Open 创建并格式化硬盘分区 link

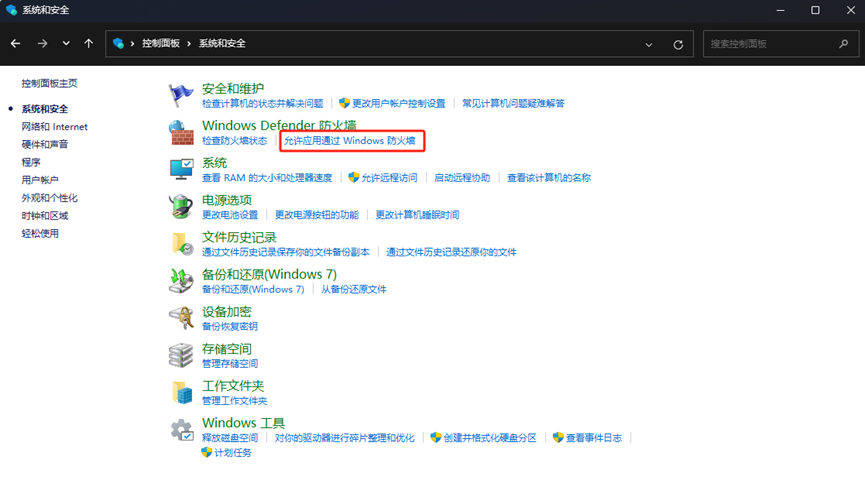[x=490, y=438]
